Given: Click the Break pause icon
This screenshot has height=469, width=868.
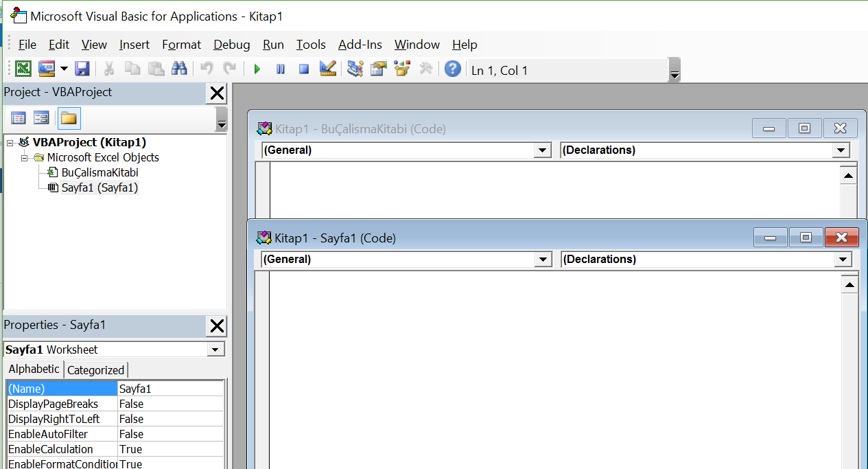Looking at the screenshot, I should coord(281,69).
